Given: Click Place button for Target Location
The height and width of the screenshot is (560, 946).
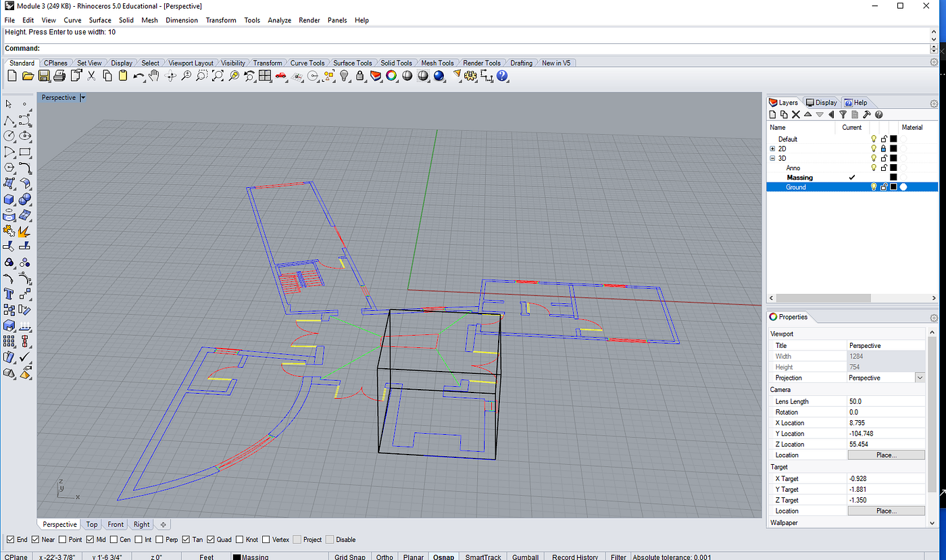Looking at the screenshot, I should click(x=886, y=511).
